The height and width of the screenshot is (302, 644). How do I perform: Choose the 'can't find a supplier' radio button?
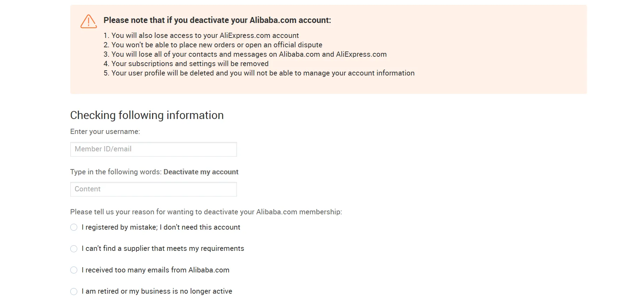coord(74,249)
